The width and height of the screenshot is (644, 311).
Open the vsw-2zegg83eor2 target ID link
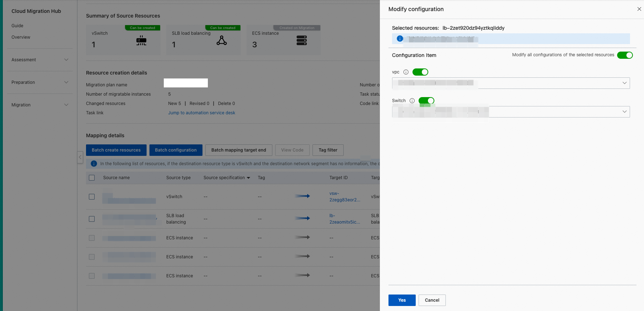point(345,197)
